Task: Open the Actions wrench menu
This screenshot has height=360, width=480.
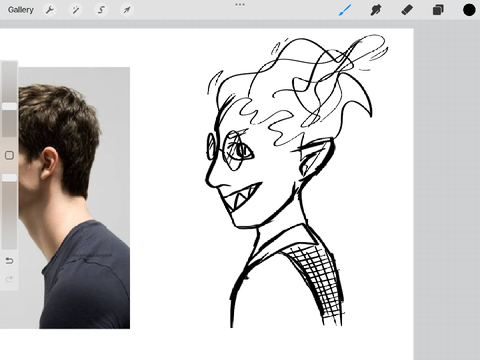Action: point(50,10)
